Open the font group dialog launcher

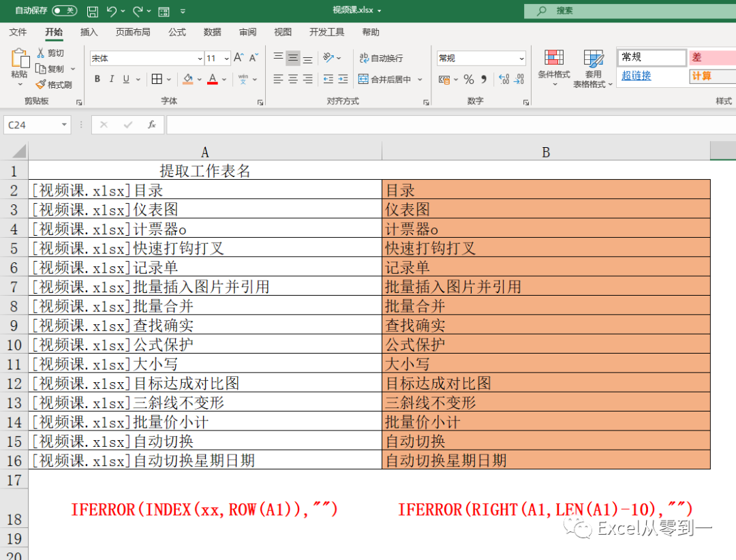point(260,102)
